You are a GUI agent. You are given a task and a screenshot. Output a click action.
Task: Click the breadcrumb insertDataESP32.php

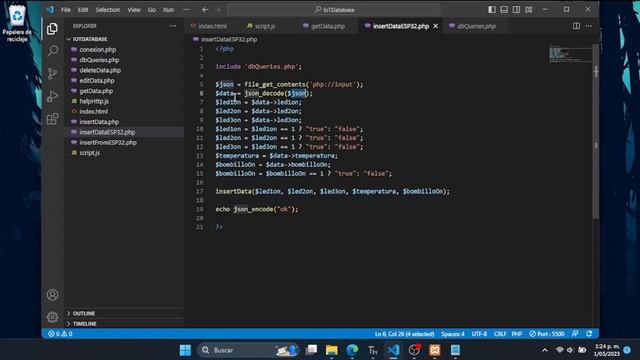(229, 39)
